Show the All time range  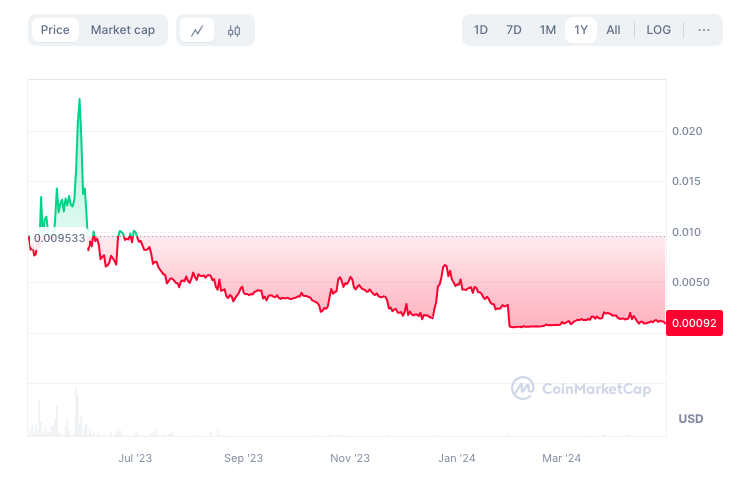coord(613,30)
